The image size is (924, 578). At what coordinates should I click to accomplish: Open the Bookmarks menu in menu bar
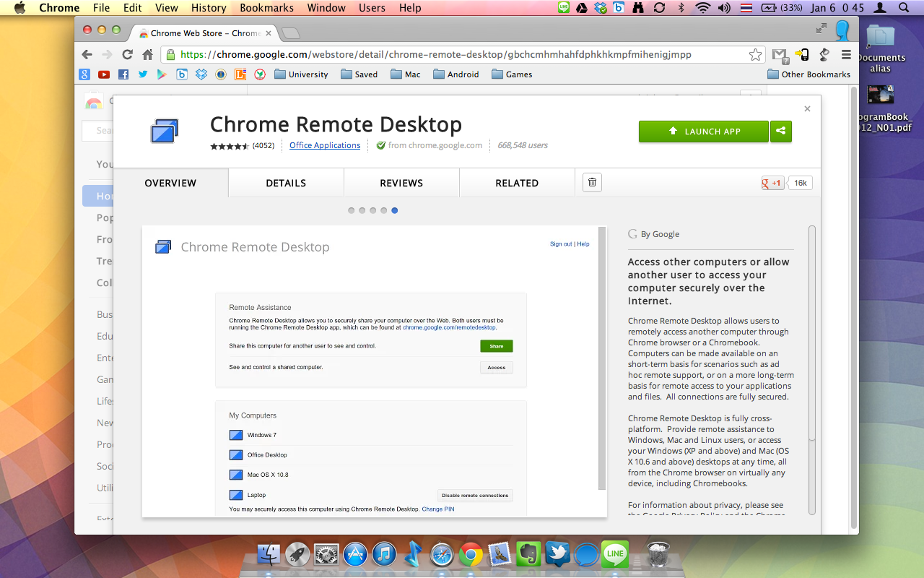(x=267, y=8)
